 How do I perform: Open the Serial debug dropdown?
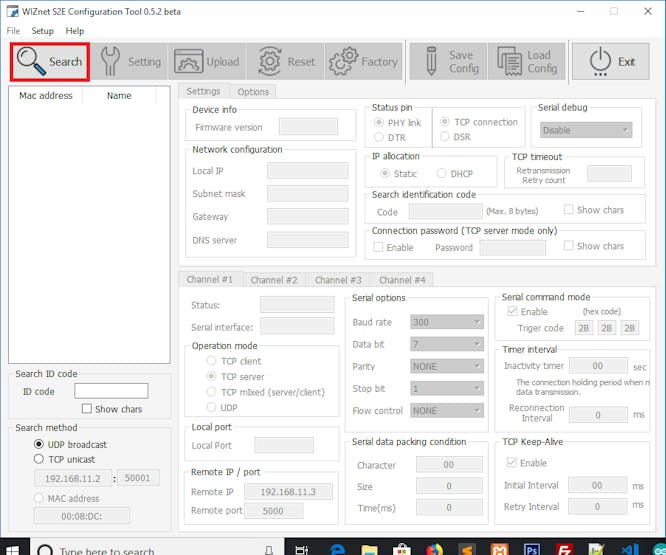(586, 130)
